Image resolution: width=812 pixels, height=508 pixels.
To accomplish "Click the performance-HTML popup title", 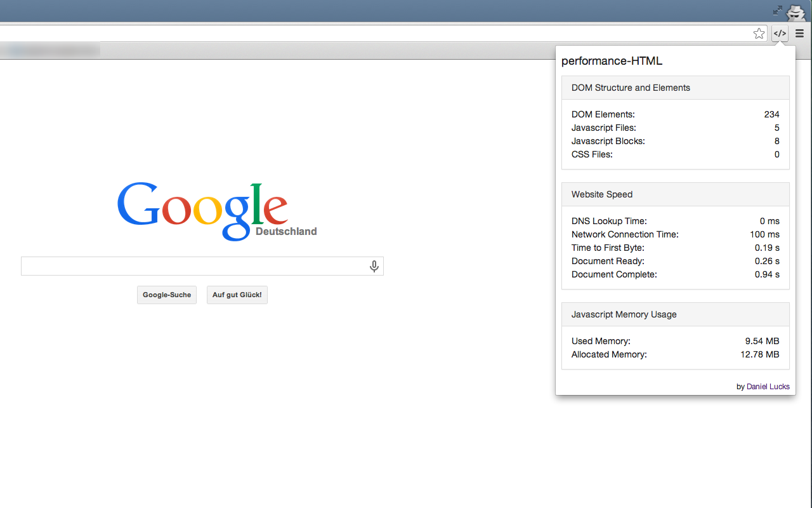I will 612,61.
